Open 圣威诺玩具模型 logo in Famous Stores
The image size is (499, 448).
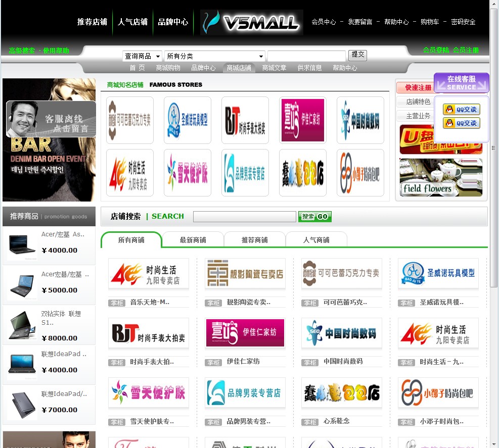(x=188, y=120)
